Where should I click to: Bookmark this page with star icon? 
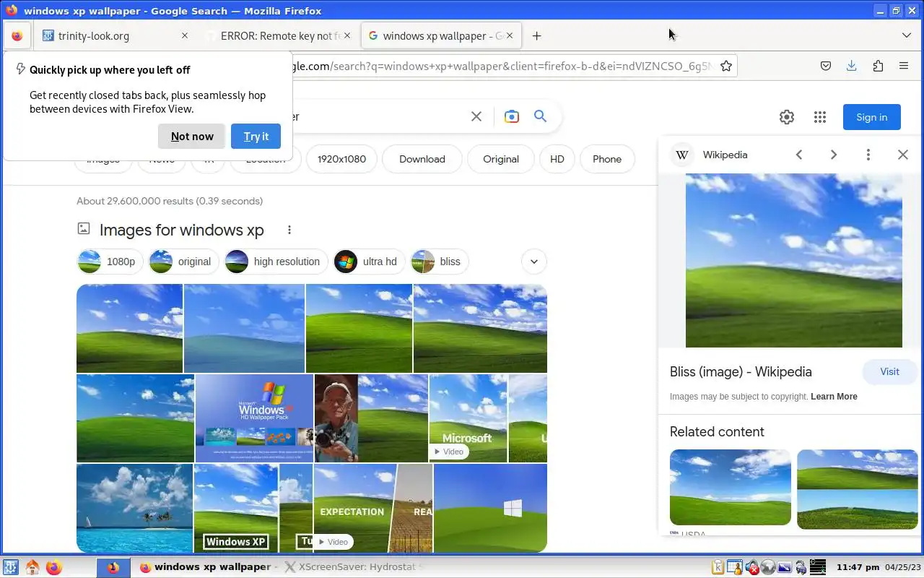[726, 66]
